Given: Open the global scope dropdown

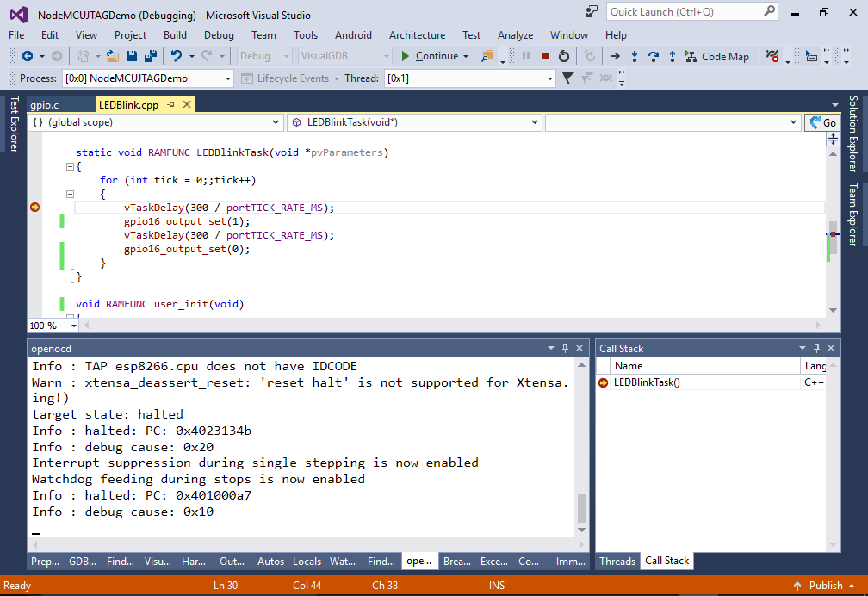Looking at the screenshot, I should pos(156,122).
